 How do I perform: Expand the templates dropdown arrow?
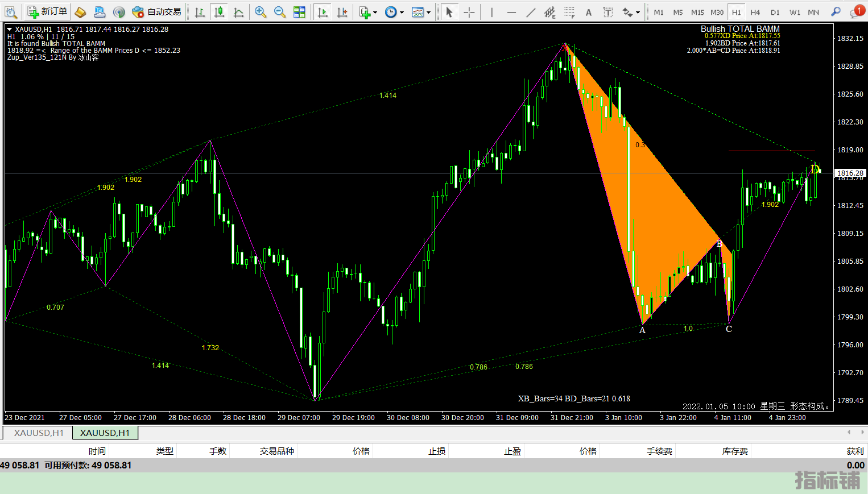tap(428, 12)
